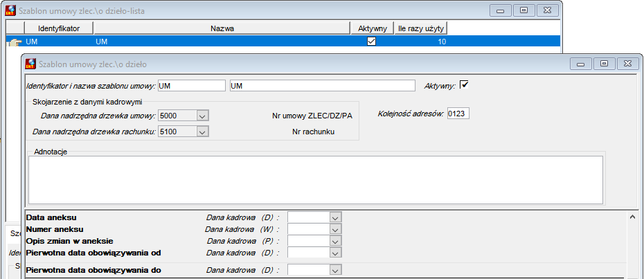The width and height of the screenshot is (644, 279).
Task: Click the Kolejność adresów field with 0123
Action: coord(458,114)
